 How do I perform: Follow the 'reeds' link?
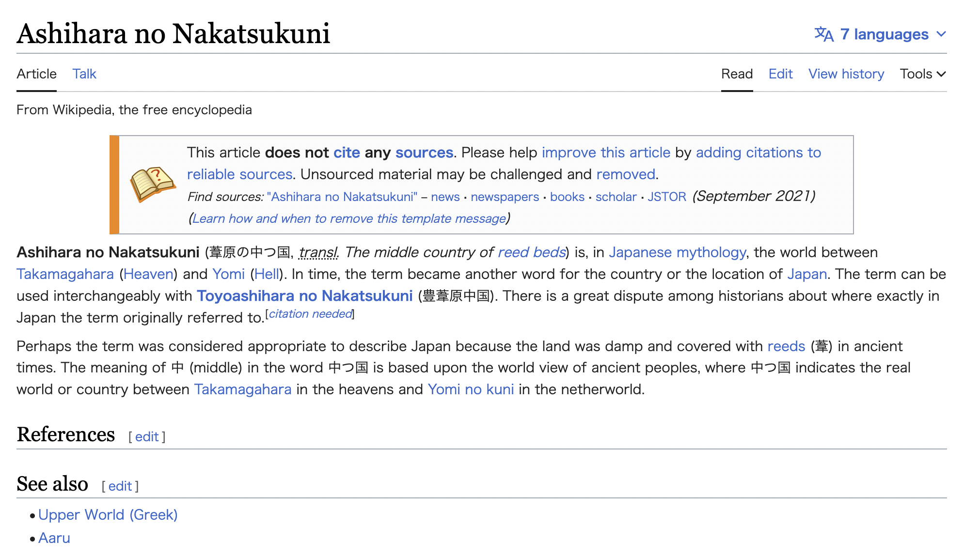click(786, 346)
